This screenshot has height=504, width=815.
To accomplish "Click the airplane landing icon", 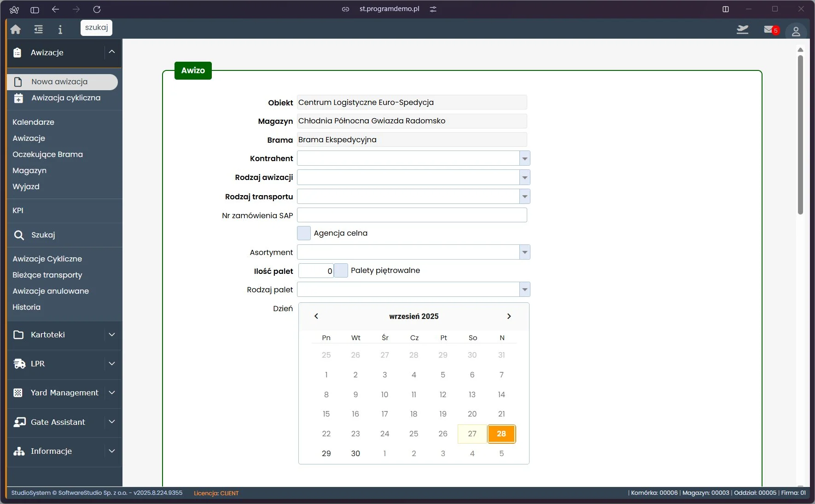I will [742, 30].
